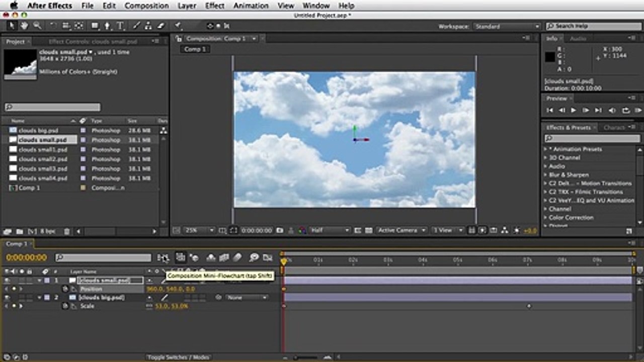Viewport: 644px width, 362px height.
Task: Select the Eraser tool
Action: coord(161,26)
